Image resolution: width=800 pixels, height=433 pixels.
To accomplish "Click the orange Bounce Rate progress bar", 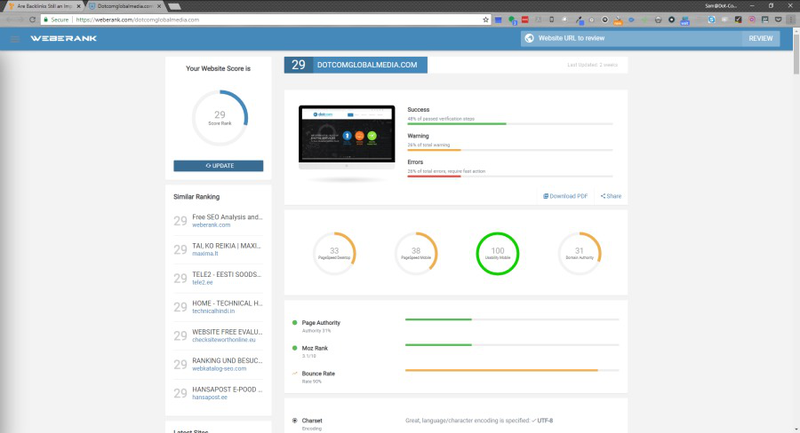I will pos(501,370).
